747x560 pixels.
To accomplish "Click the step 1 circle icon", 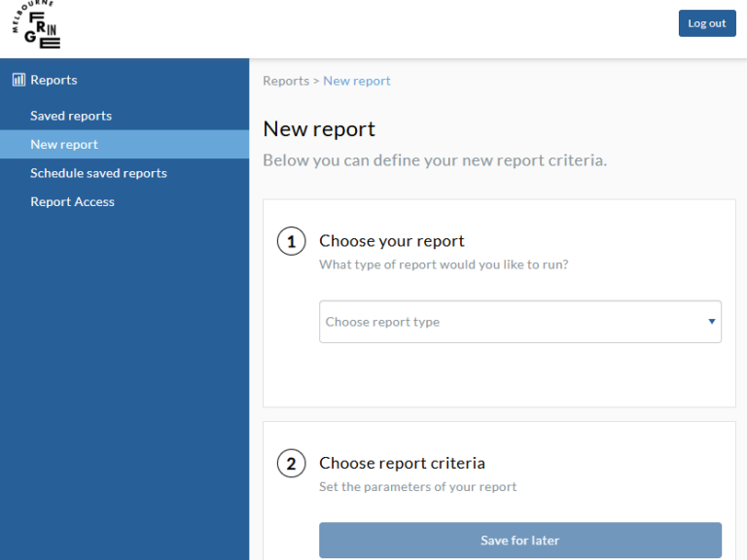I will click(x=291, y=241).
